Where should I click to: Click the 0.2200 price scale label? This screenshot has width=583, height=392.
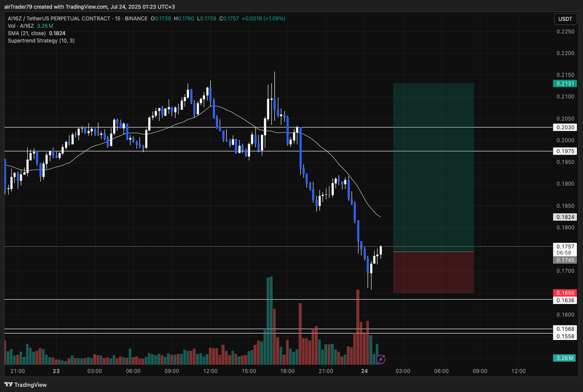pyautogui.click(x=565, y=53)
